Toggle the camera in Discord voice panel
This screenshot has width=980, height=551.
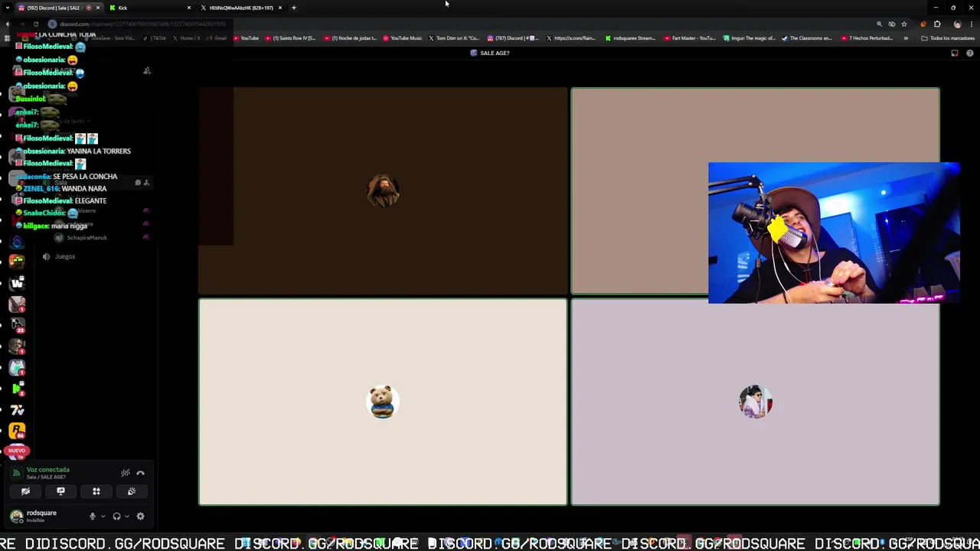pyautogui.click(x=25, y=491)
